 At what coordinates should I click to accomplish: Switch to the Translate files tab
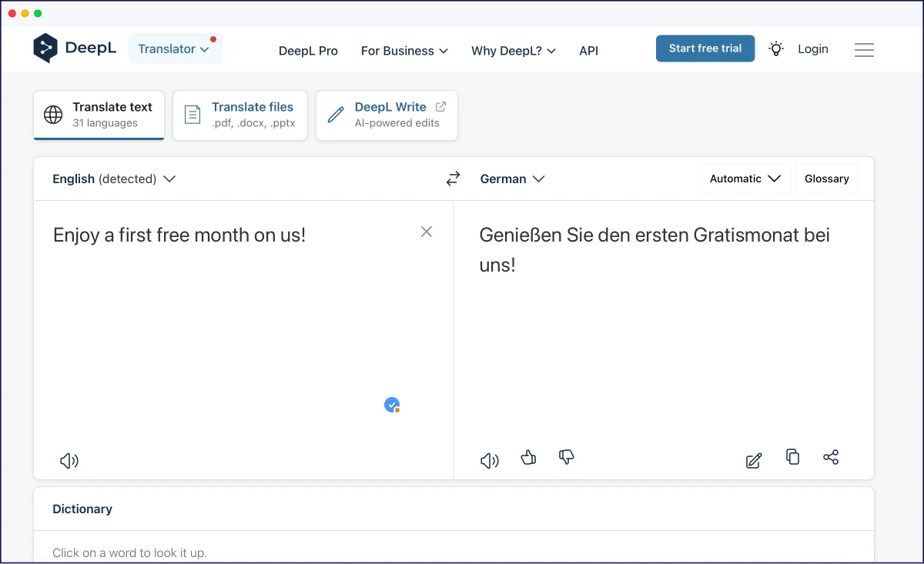(x=239, y=115)
